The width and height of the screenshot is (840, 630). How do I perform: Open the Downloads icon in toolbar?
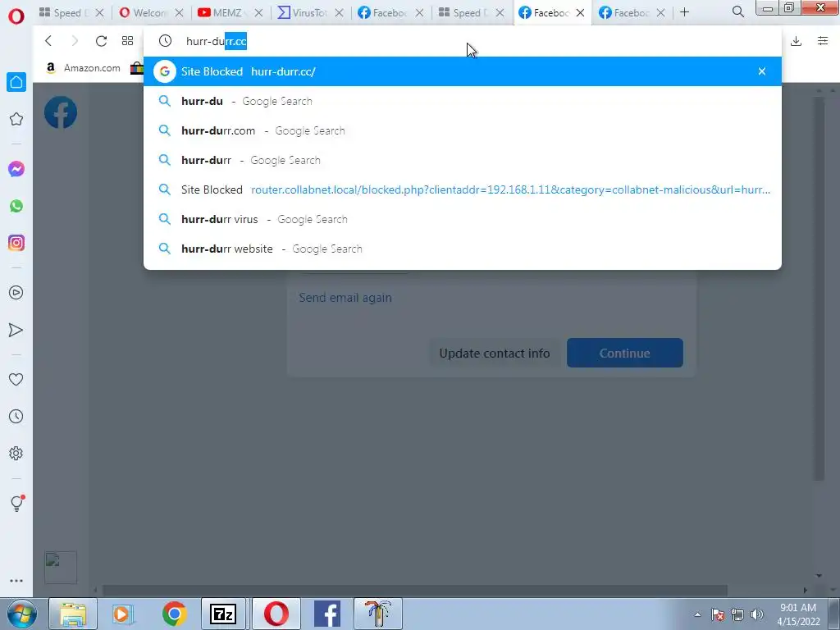point(796,41)
